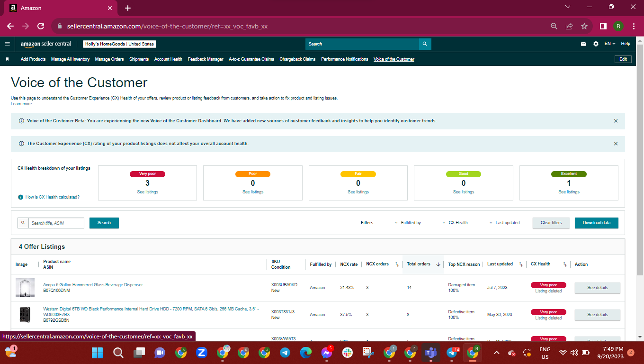Viewport: 644px width, 364px height.
Task: Click Download data
Action: pos(597,223)
